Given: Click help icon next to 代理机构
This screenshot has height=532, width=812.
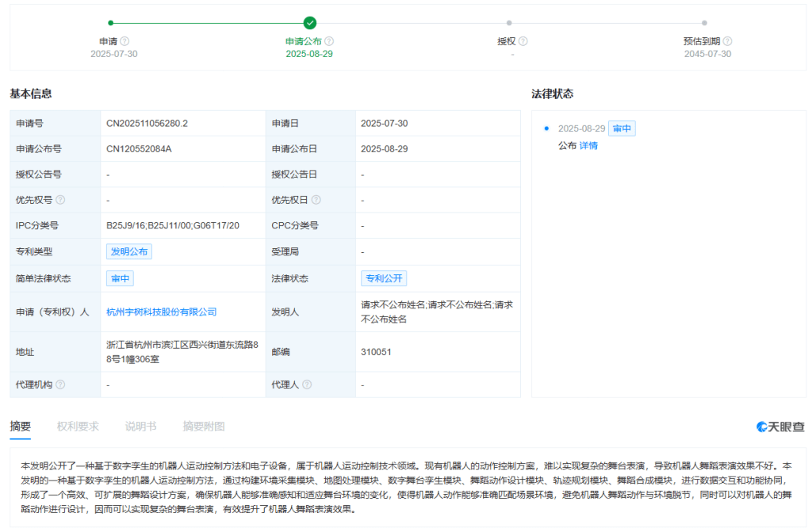Looking at the screenshot, I should click(60, 385).
